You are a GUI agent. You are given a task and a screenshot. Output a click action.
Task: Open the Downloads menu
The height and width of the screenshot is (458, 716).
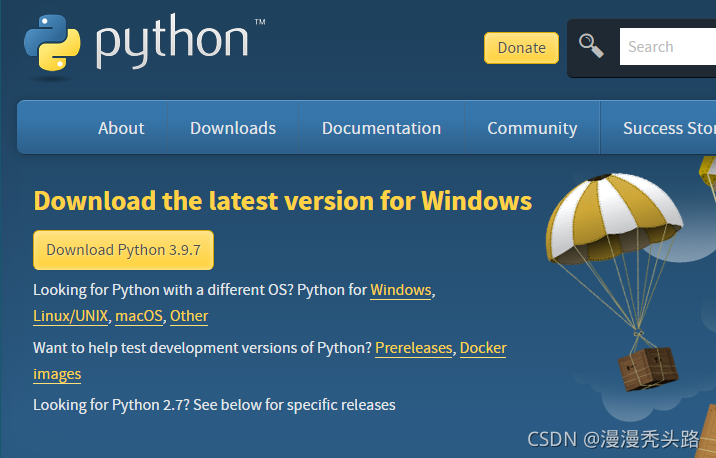coord(233,128)
